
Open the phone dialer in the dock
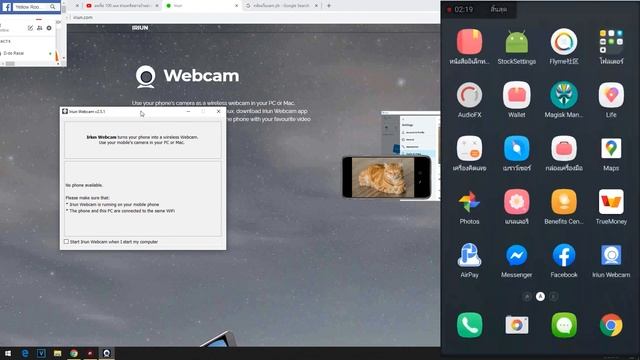469,325
